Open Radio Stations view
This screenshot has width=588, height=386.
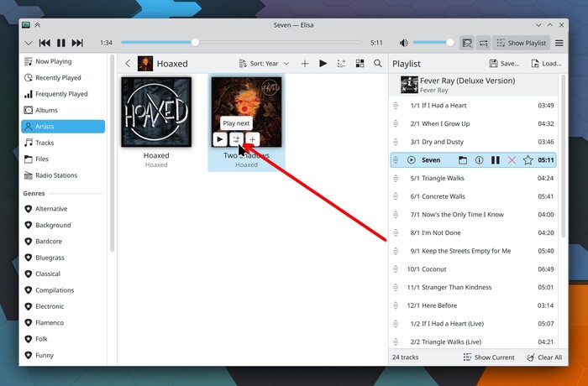click(63, 175)
